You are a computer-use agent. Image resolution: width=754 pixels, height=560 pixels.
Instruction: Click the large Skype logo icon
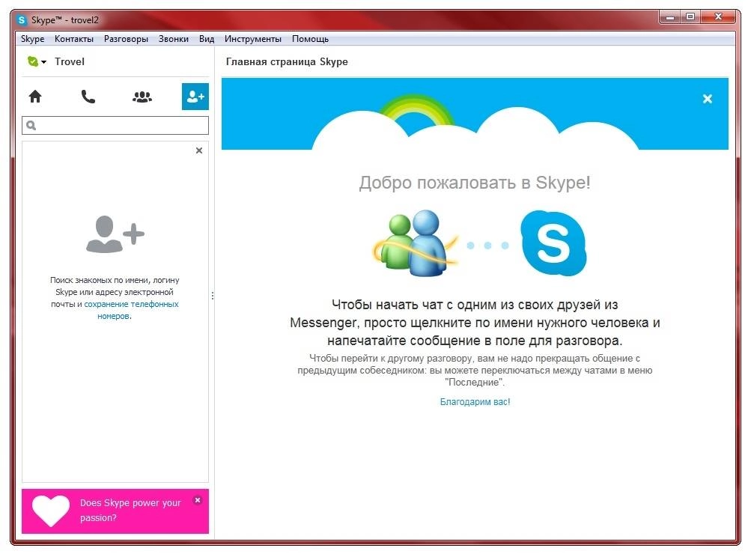tap(553, 243)
